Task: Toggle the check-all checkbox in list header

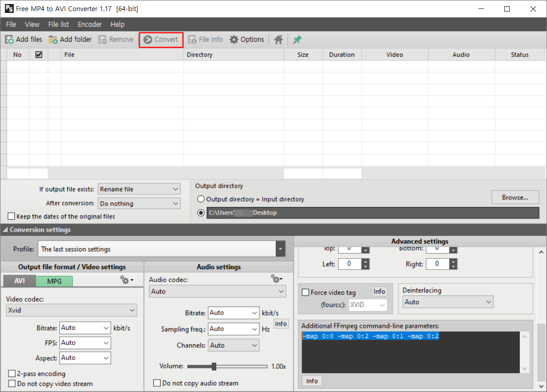Action: coord(39,55)
